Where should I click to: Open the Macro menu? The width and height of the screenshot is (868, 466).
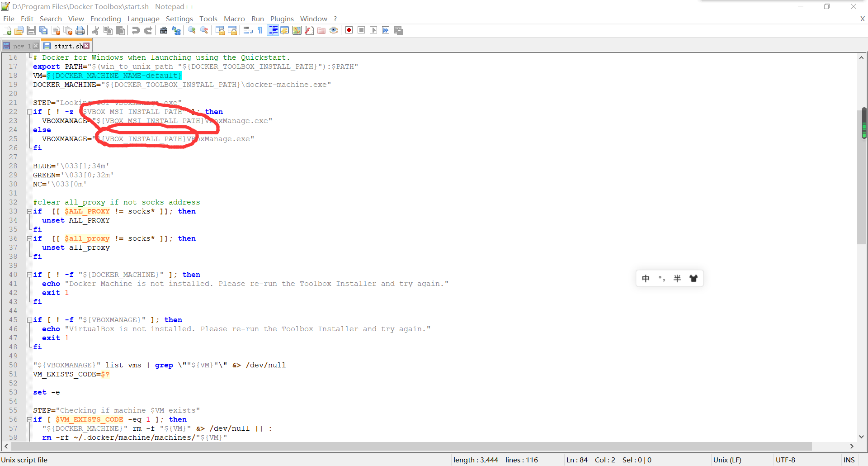(234, 19)
